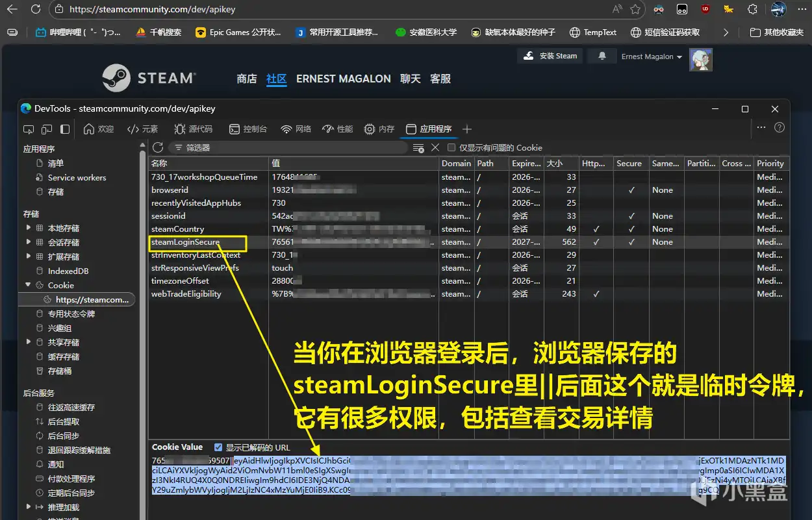Open the DevTools customize menu (… icon)
The width and height of the screenshot is (812, 520).
pos(761,129)
